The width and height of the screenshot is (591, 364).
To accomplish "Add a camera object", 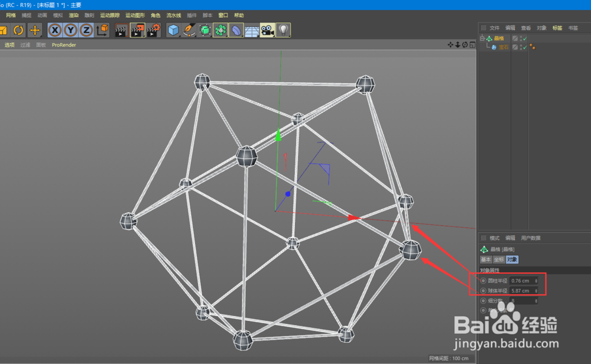I will click(x=268, y=30).
